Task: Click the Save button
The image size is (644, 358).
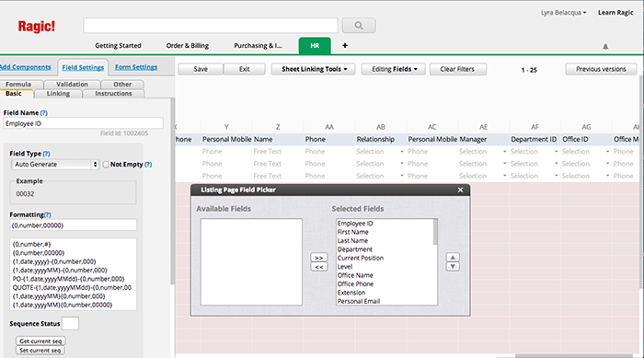Action: (201, 69)
